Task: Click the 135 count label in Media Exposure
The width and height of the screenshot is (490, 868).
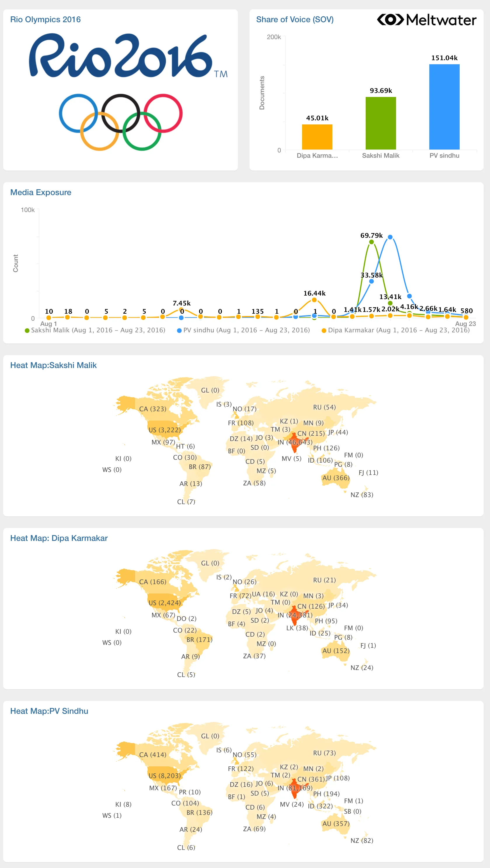Action: click(x=257, y=311)
